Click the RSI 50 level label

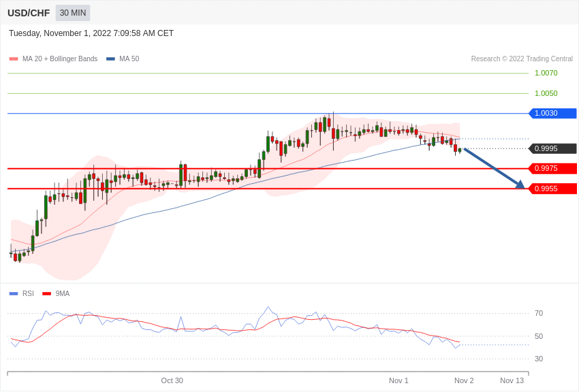tap(539, 336)
